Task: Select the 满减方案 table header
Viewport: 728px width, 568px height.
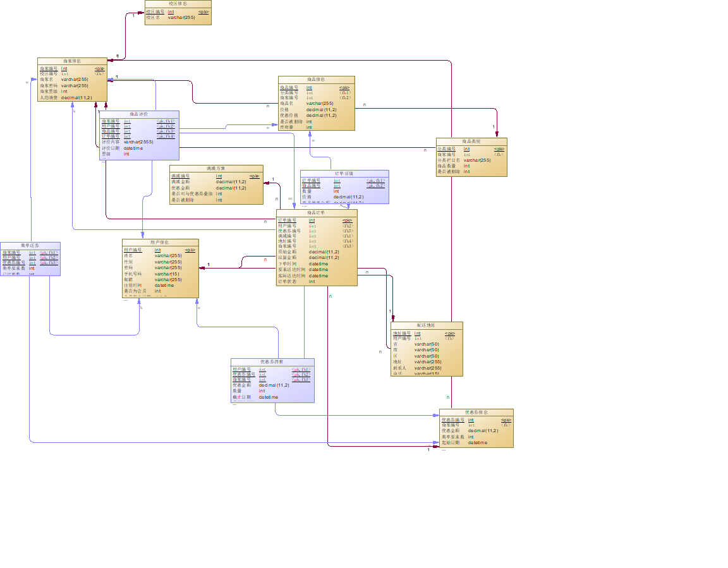Action: click(x=216, y=169)
